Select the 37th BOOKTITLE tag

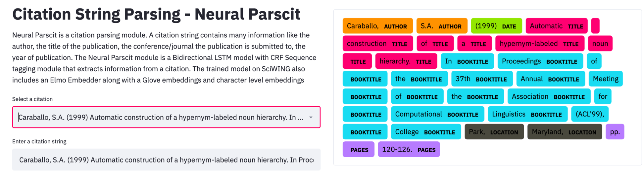(x=482, y=79)
